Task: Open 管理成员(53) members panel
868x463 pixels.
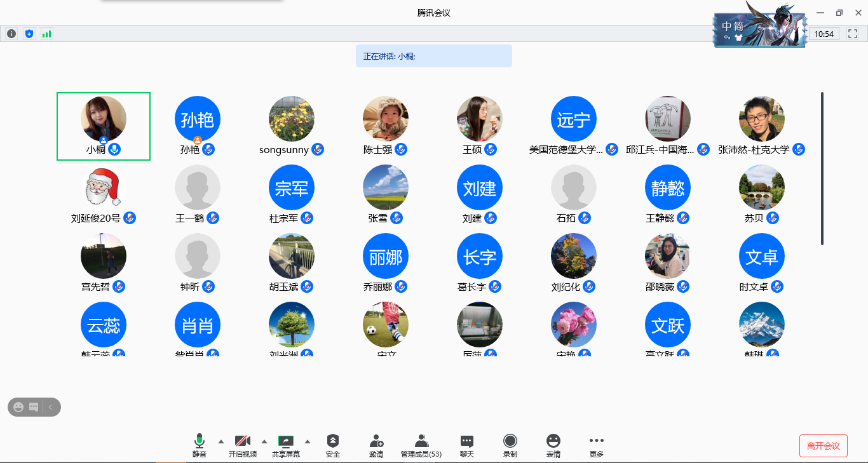Action: coord(421,445)
